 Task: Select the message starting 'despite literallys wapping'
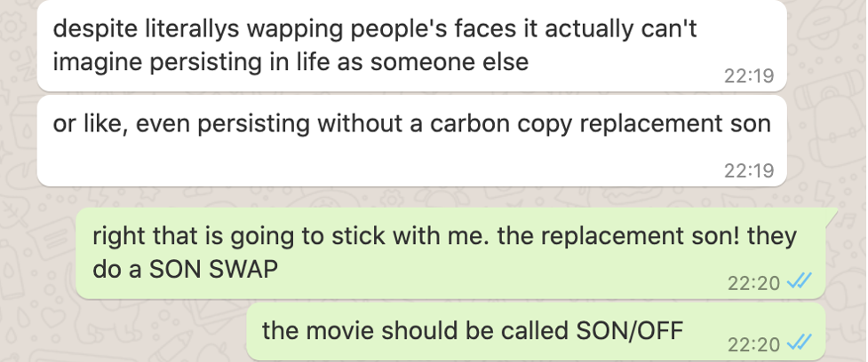click(x=411, y=45)
